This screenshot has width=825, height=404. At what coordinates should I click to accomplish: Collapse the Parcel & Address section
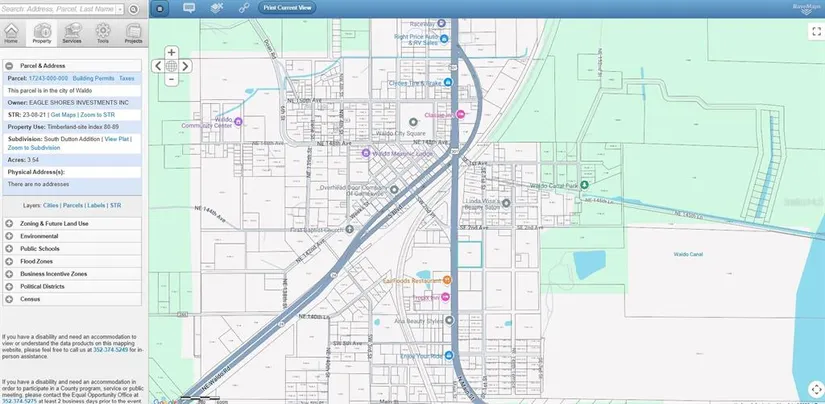tap(9, 65)
